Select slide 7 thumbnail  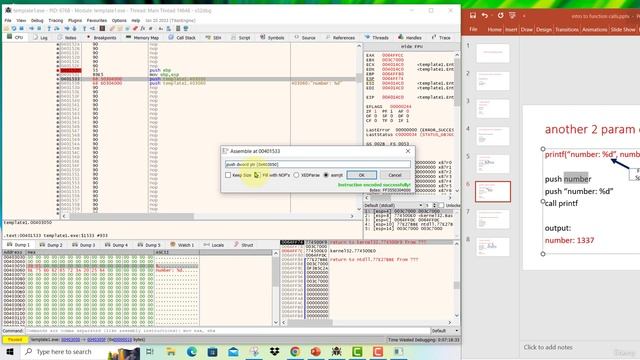click(x=493, y=219)
